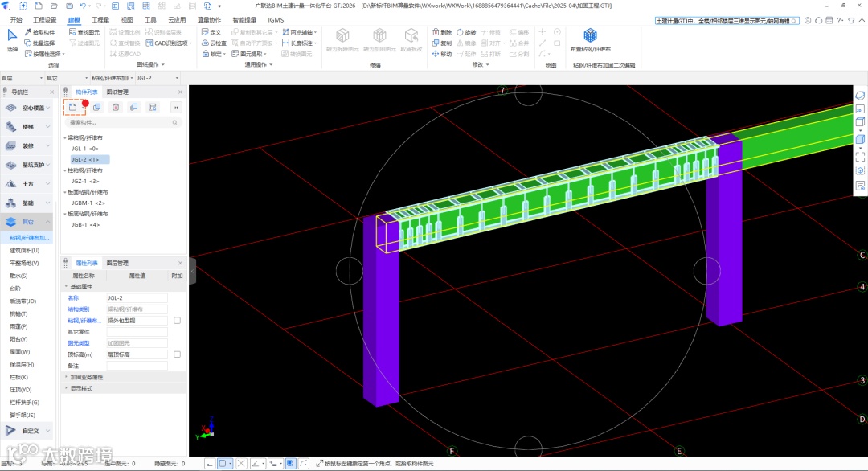This screenshot has width=868, height=471.
Task: Click the 拾取构件 tool
Action: pos(40,32)
